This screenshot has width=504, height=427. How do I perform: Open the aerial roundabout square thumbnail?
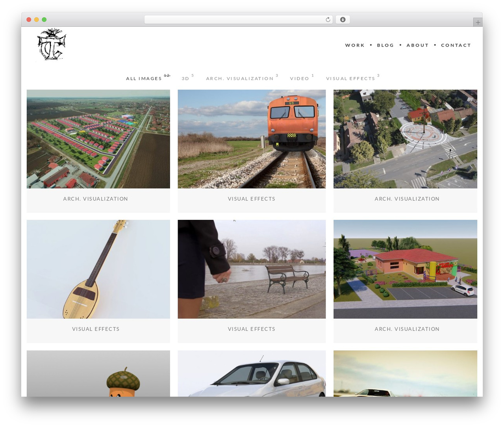405,139
